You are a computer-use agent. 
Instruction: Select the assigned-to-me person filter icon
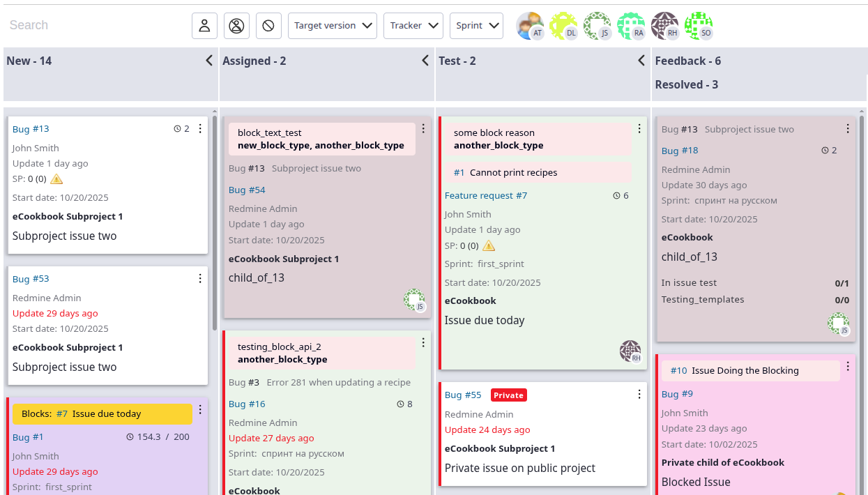(x=204, y=25)
